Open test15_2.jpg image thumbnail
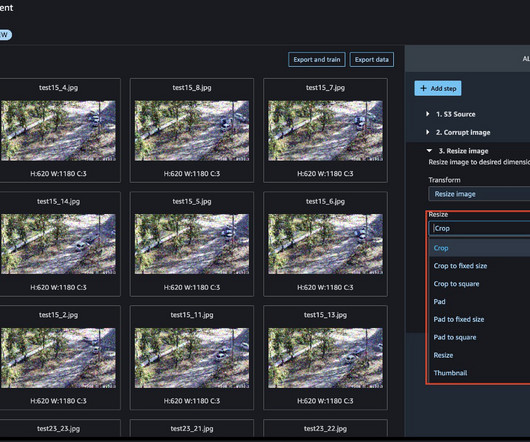This screenshot has height=442, width=530. 58,358
